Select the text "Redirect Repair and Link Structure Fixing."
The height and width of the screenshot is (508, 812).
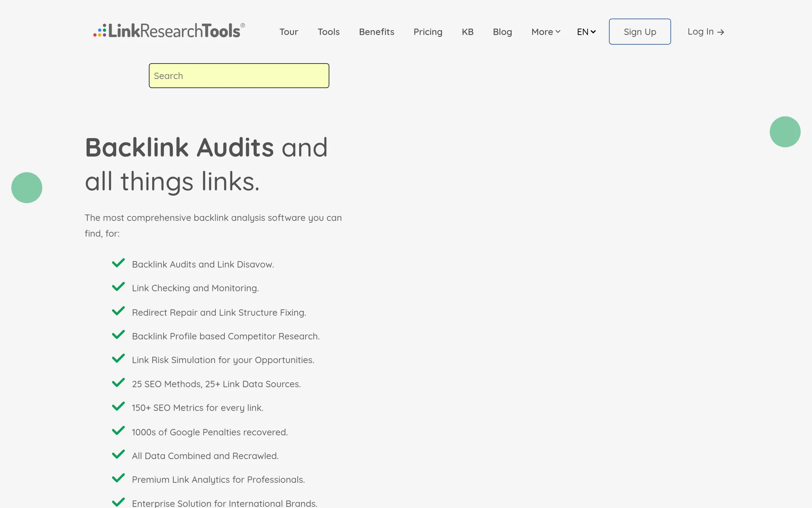click(x=219, y=312)
